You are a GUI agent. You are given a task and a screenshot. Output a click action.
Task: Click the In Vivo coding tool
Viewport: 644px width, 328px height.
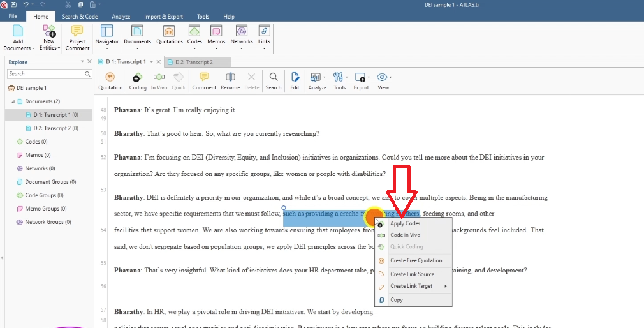click(159, 81)
